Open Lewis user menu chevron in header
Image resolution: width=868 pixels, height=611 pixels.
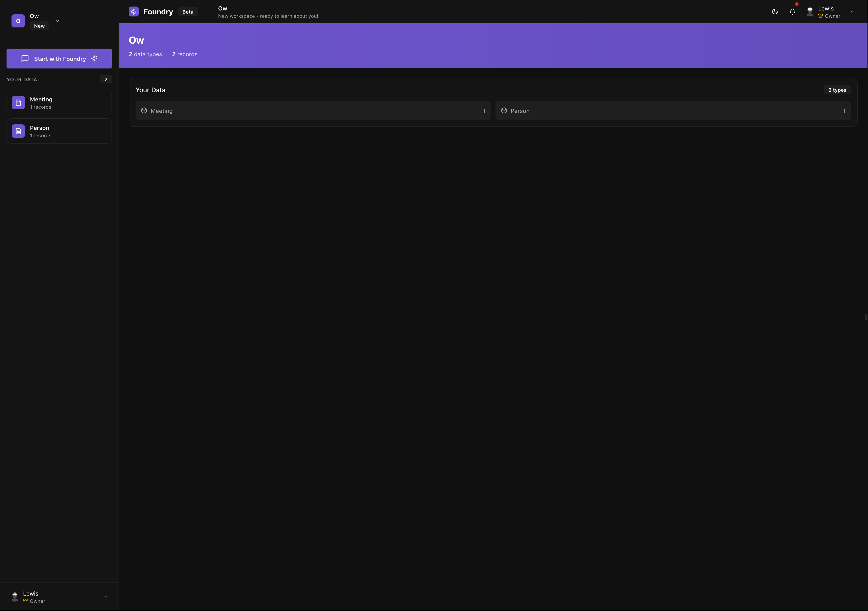(x=852, y=12)
